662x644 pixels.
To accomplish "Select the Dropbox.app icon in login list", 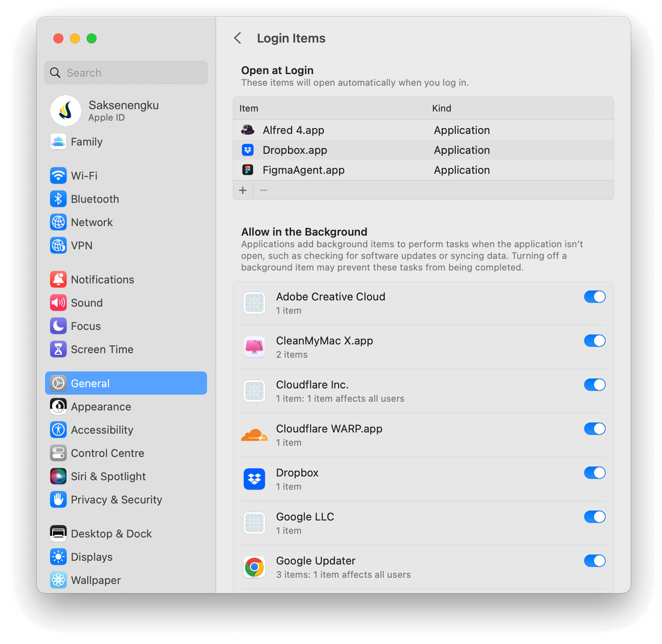I will [248, 150].
